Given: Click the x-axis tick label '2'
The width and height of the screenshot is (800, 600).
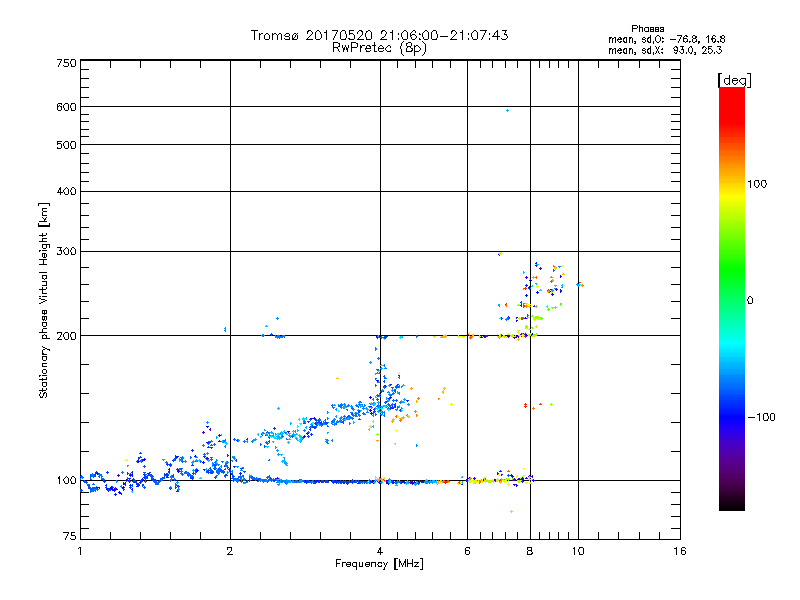Looking at the screenshot, I should 230,551.
